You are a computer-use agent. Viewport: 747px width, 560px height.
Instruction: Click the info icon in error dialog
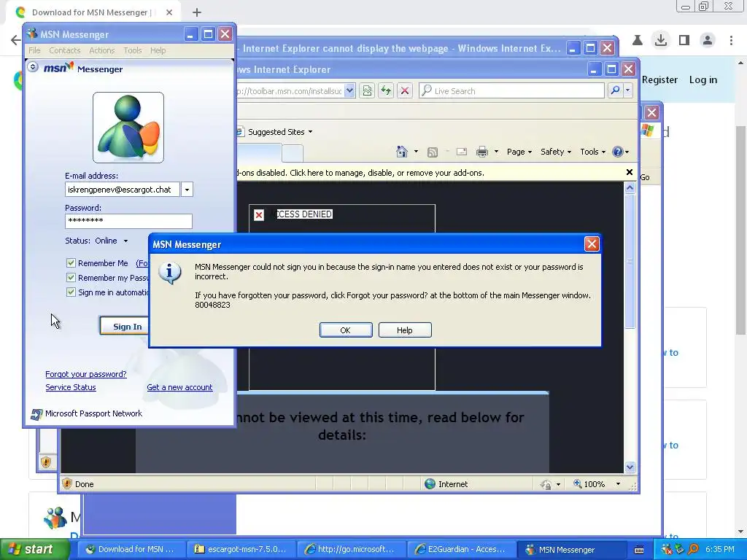(x=169, y=273)
